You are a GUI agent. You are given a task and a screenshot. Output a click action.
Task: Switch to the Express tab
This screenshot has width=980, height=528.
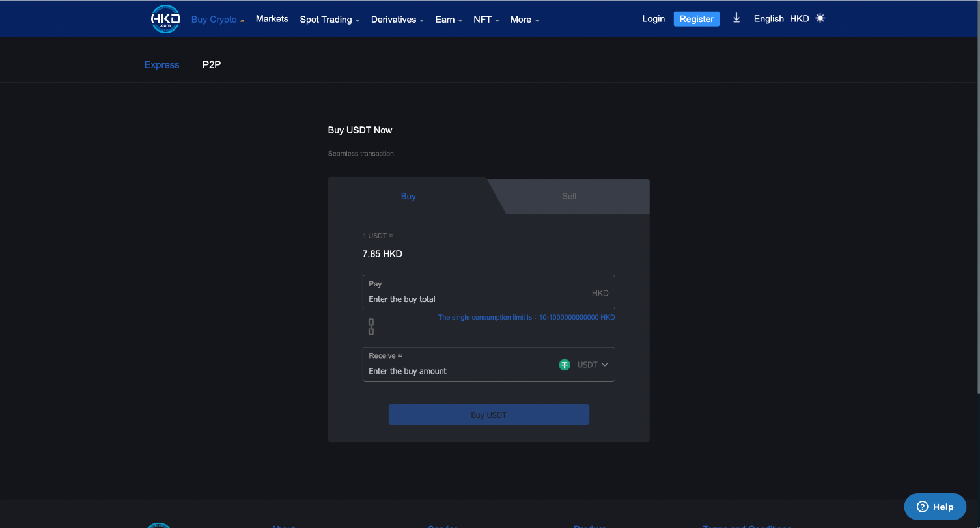pyautogui.click(x=162, y=65)
